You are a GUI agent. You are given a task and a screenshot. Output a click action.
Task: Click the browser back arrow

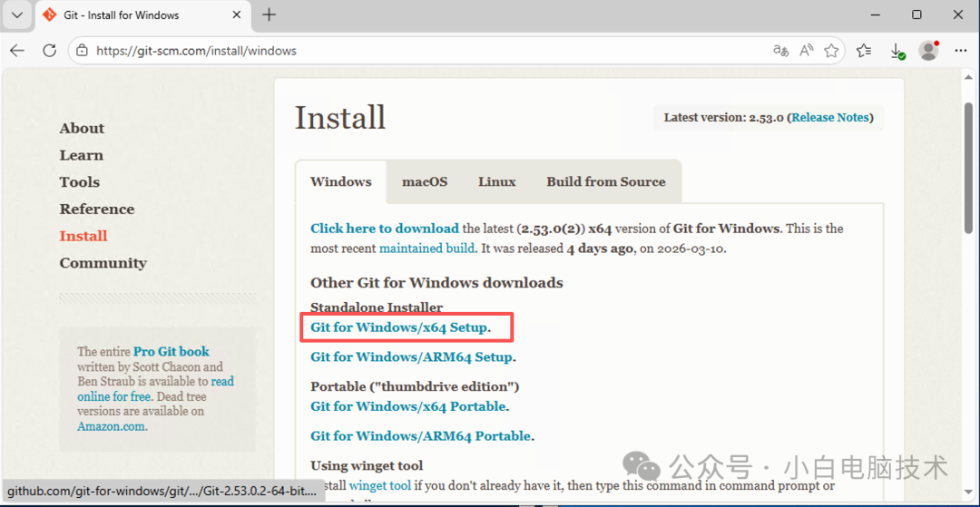[x=17, y=51]
